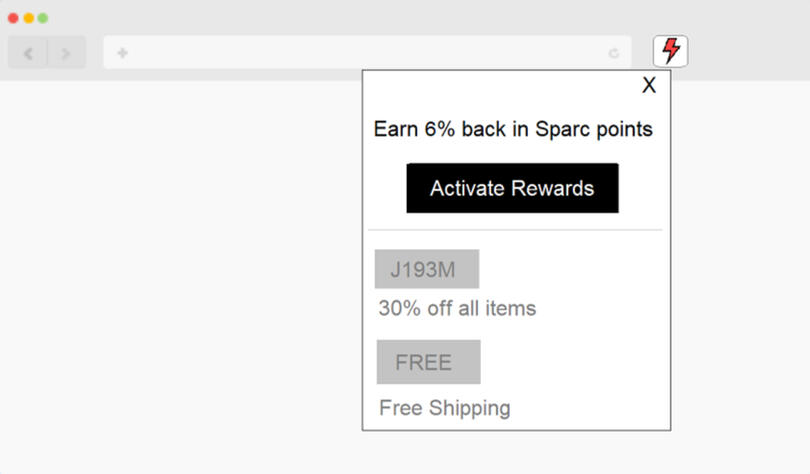Click the "30% off all items" description

pos(457,309)
